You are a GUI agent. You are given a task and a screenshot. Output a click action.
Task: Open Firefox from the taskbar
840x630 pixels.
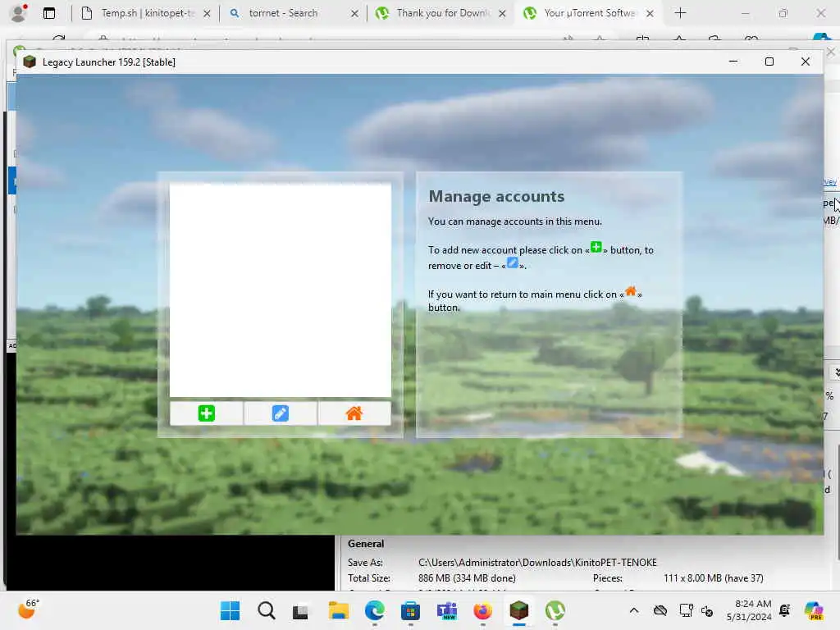pyautogui.click(x=482, y=610)
